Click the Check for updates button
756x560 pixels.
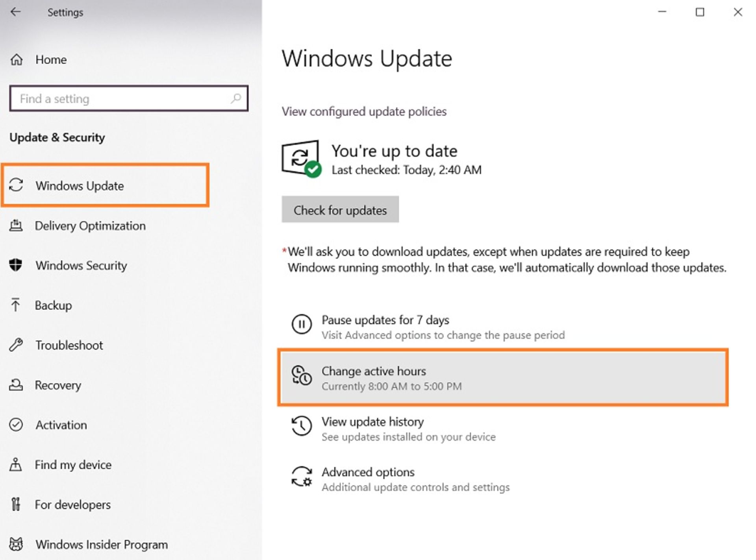click(340, 209)
